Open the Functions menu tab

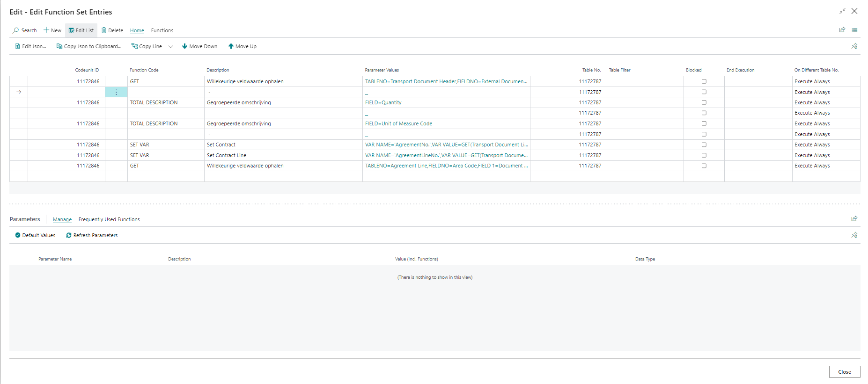(162, 30)
